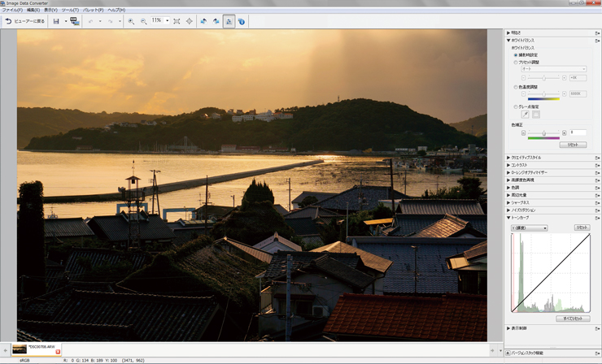The height and width of the screenshot is (364, 602).
Task: Select the プリセット調整 radio button
Action: pyautogui.click(x=516, y=62)
